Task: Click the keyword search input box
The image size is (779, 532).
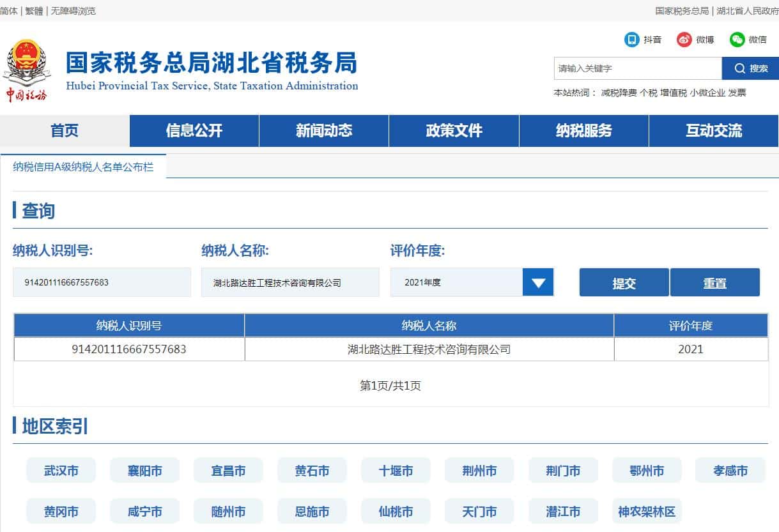Action: (637, 68)
